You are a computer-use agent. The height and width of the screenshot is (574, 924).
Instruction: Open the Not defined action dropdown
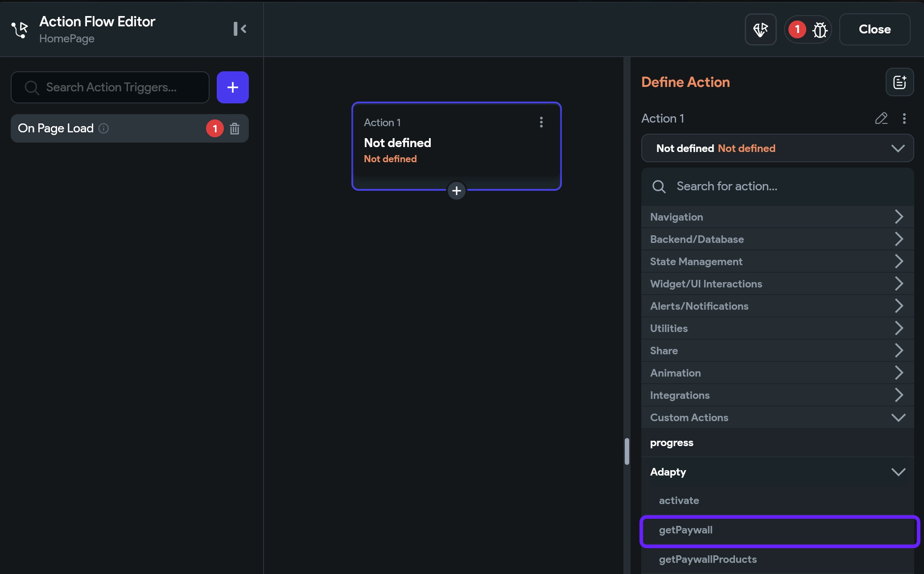click(777, 148)
